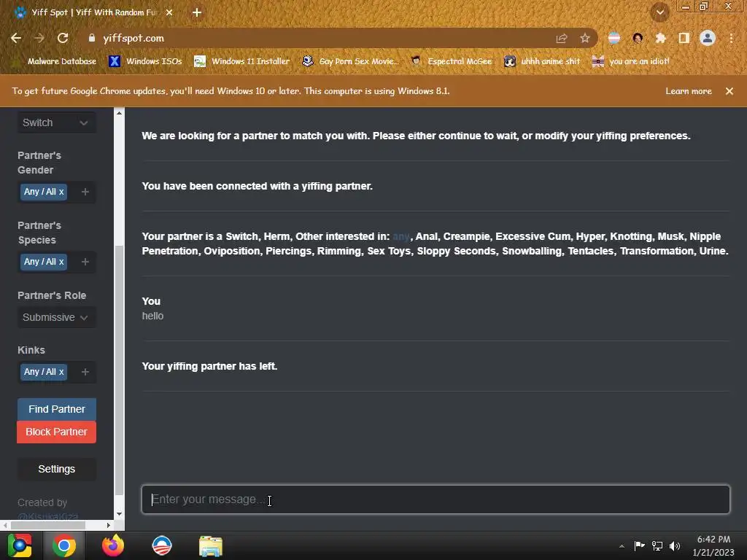
Task: Open the Switch role dropdown
Action: 56,122
